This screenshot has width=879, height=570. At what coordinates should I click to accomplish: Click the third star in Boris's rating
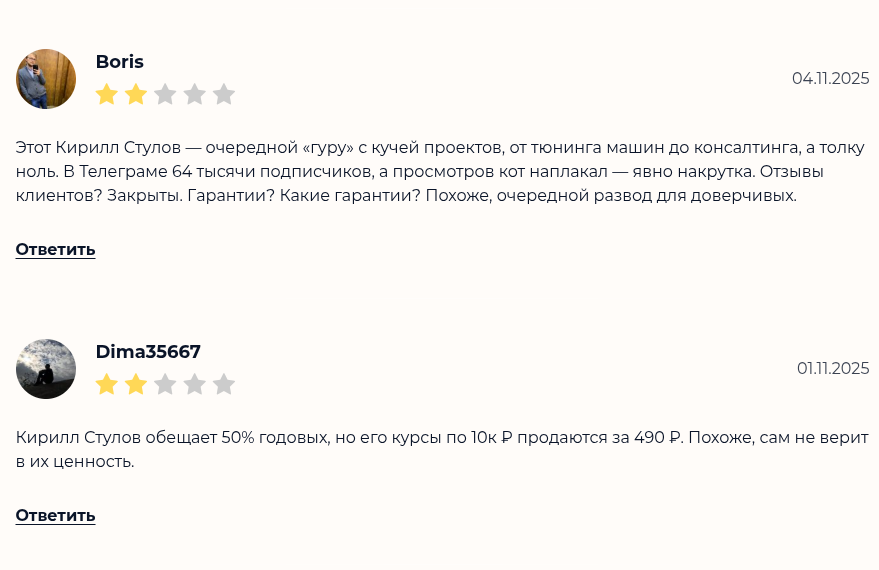165,95
